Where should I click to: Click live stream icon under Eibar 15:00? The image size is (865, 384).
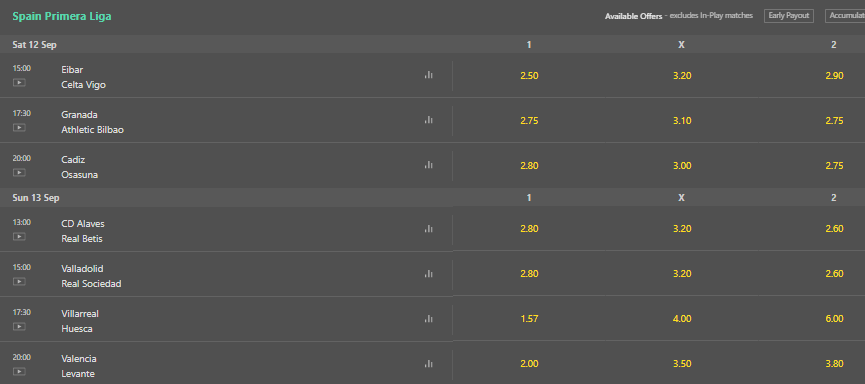[19, 83]
